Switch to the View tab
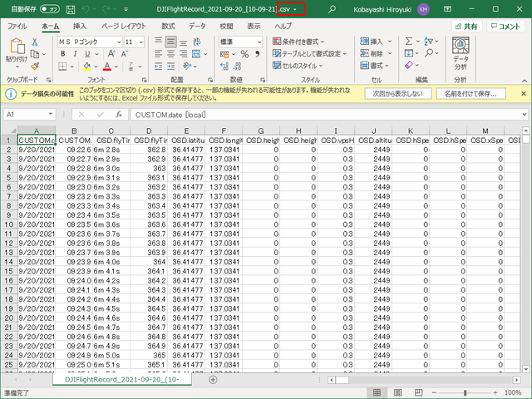This screenshot has height=399, width=532. click(x=254, y=26)
